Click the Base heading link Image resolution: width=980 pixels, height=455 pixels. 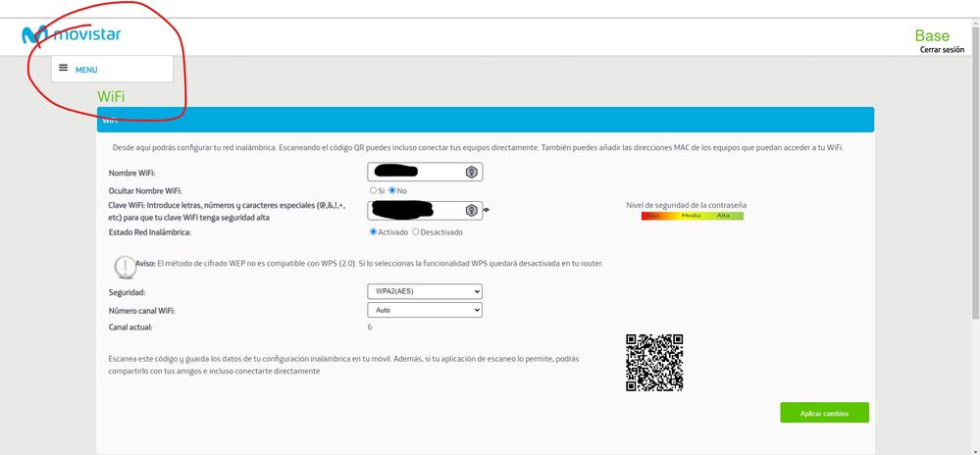tap(932, 35)
